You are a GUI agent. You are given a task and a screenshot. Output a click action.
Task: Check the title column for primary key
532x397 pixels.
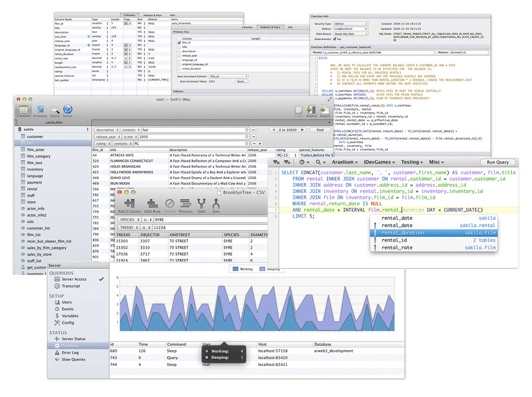pyautogui.click(x=179, y=47)
